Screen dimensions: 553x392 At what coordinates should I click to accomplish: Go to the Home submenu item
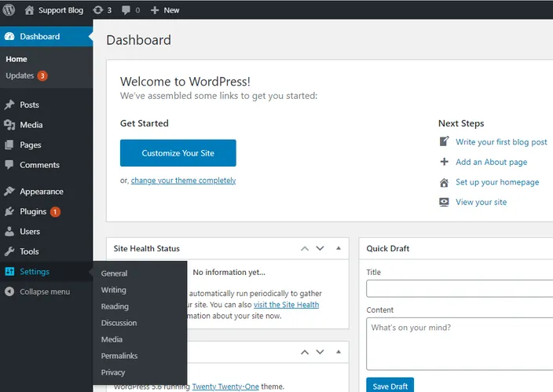(x=16, y=59)
